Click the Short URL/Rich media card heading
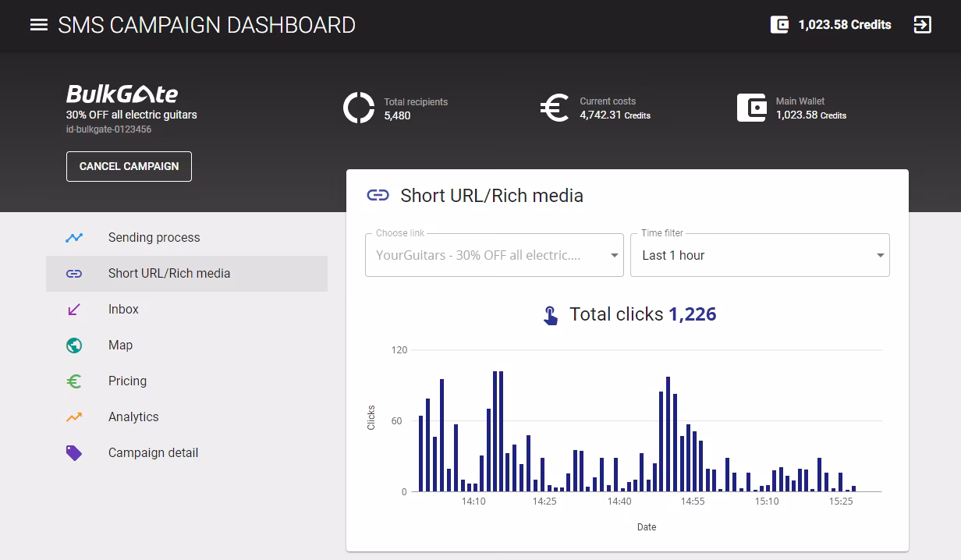The height and width of the screenshot is (560, 961). [x=491, y=195]
